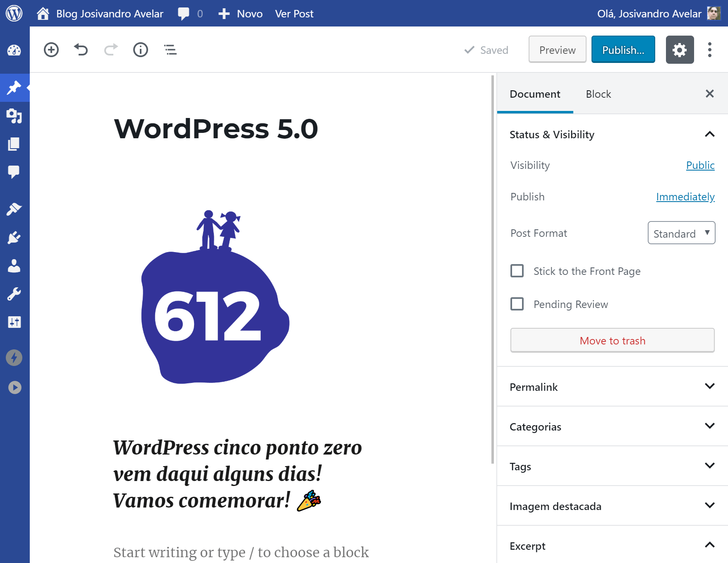Open content structure info icon
The width and height of the screenshot is (728, 563).
(141, 50)
